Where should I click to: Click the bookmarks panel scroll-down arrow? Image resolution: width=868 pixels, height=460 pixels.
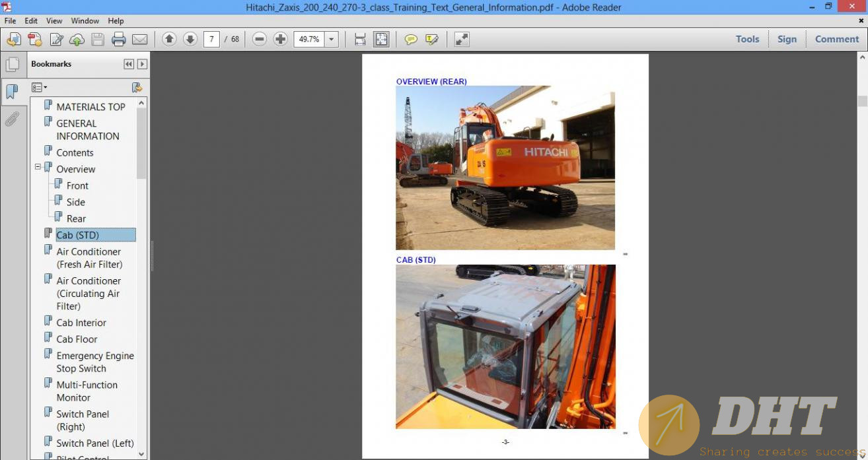141,454
